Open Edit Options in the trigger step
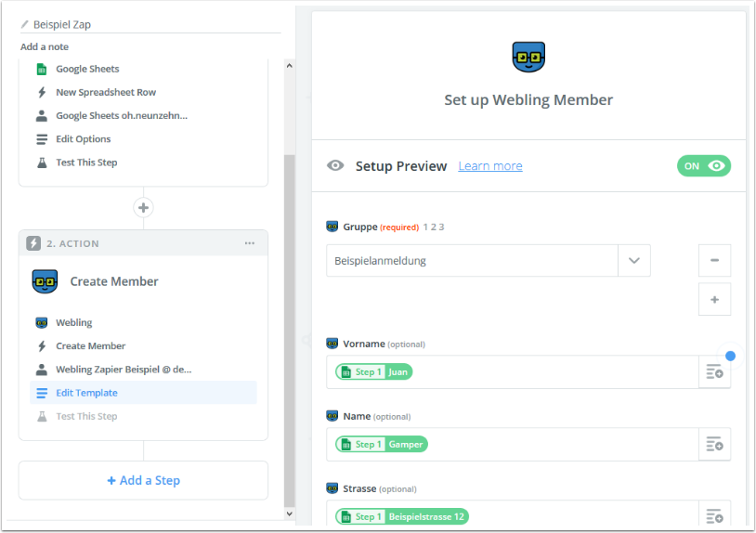This screenshot has width=756, height=533. point(143,139)
